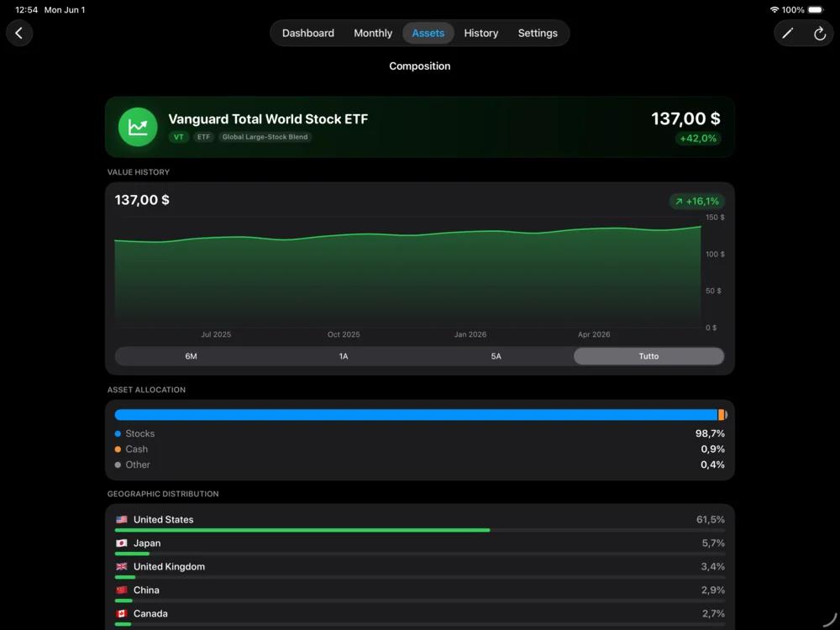Tap the 0,9% cash value
This screenshot has height=630, width=840.
pos(712,449)
